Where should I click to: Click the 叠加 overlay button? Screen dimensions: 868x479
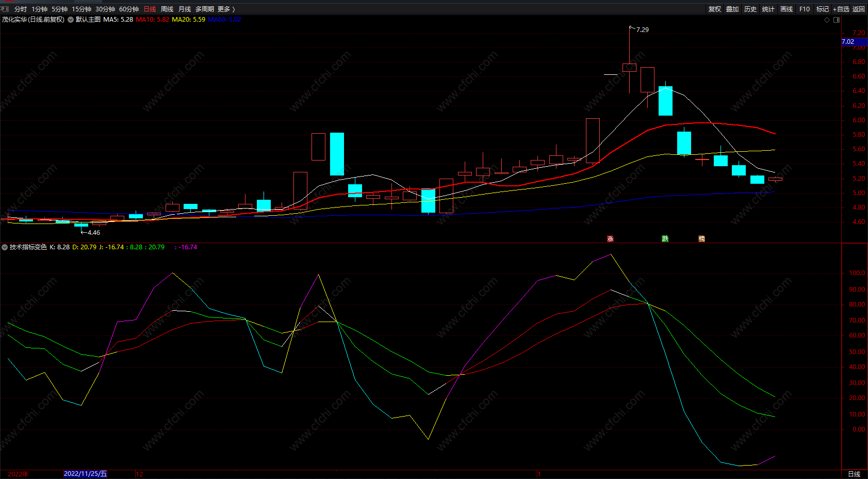point(732,9)
